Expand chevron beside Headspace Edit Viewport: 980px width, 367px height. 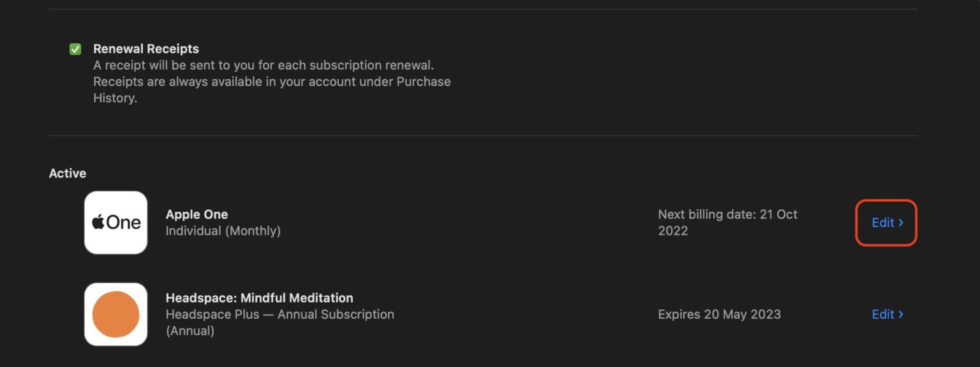pyautogui.click(x=901, y=315)
